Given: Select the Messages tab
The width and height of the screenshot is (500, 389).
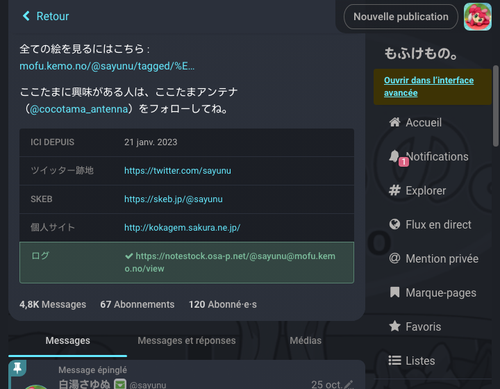Looking at the screenshot, I should coord(68,341).
